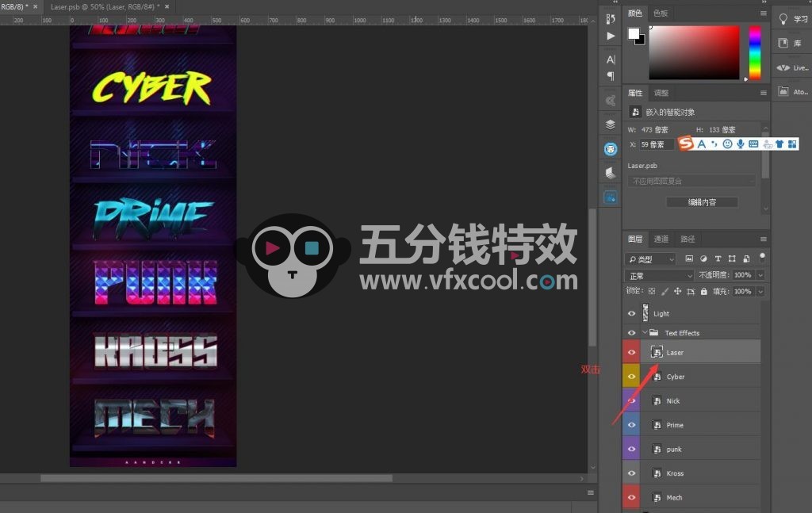Click the rainbow hue slider
The image size is (812, 513).
click(x=755, y=52)
